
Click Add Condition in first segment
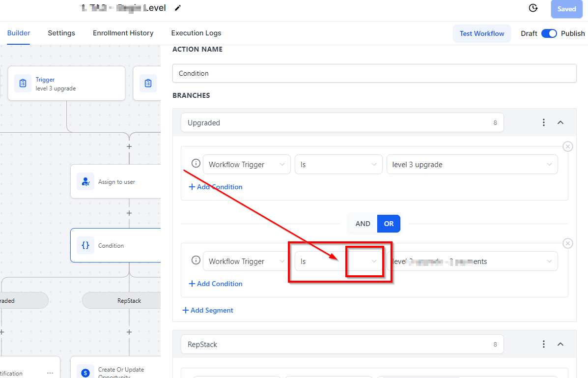[x=215, y=187]
